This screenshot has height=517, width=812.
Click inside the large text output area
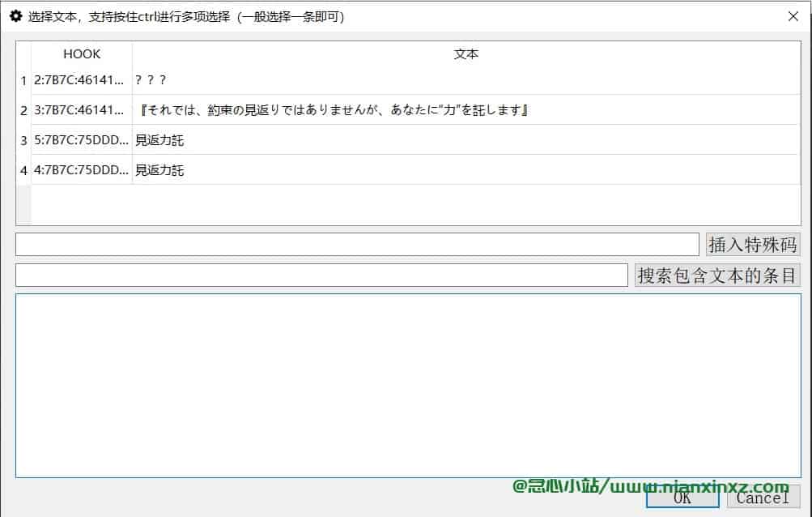tap(408, 385)
